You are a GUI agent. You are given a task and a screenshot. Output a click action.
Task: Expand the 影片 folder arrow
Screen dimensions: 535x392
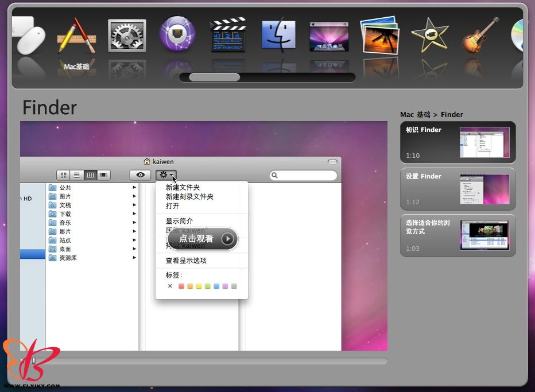(x=134, y=231)
